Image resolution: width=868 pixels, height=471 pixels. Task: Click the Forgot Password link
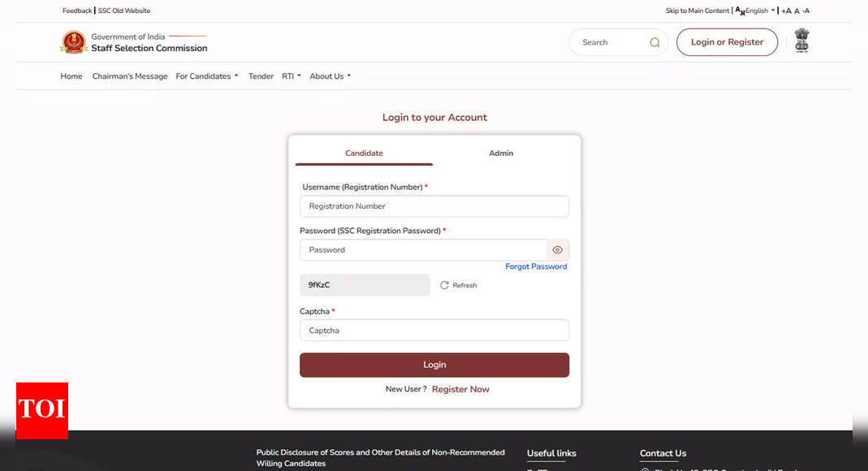tap(536, 266)
